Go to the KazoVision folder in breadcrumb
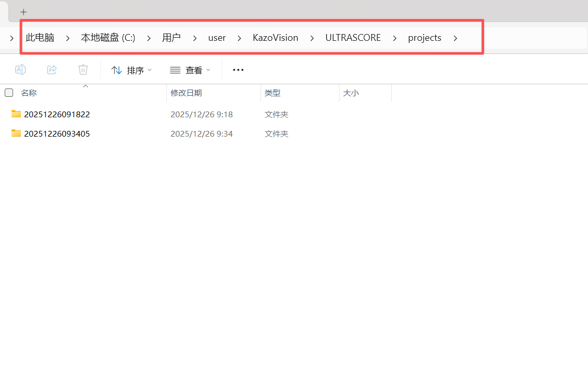Viewport: 588px width, 379px height. [275, 38]
